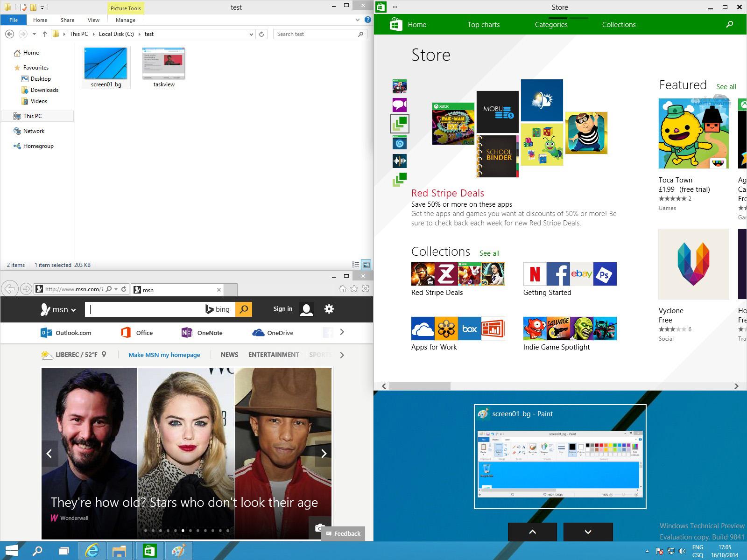Open the Paint icon on the taskbar
747x560 pixels.
[179, 551]
